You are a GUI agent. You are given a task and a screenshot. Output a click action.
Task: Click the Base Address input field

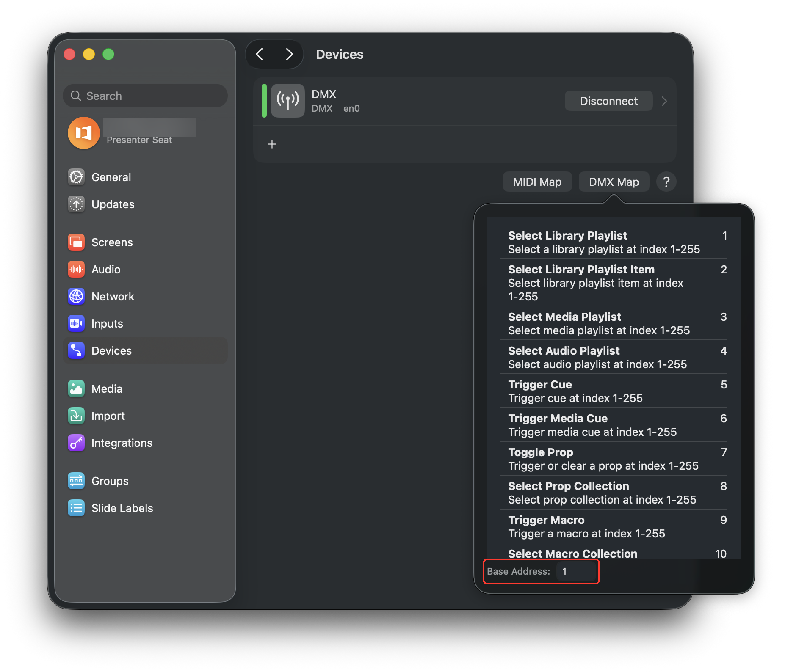pyautogui.click(x=576, y=571)
